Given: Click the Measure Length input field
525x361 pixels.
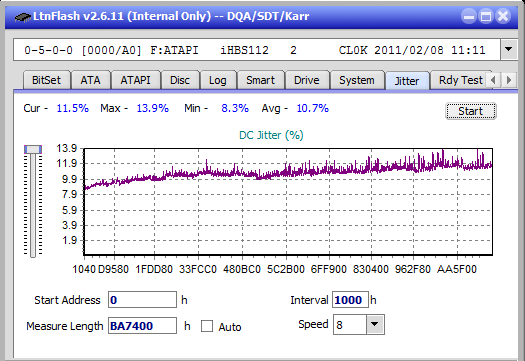Looking at the screenshot, I should [142, 326].
